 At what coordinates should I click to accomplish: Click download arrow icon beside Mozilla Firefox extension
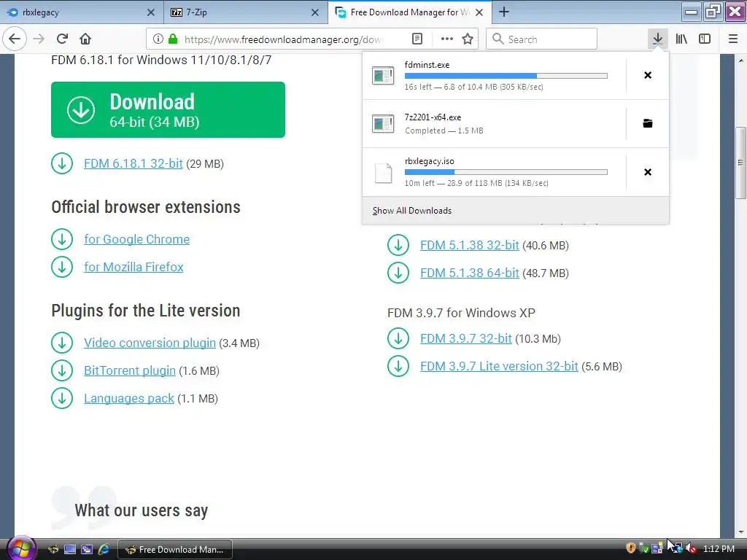point(62,267)
